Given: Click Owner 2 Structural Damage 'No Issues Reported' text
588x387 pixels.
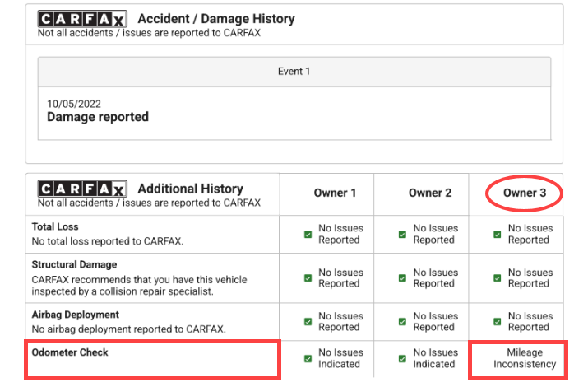Looking at the screenshot, I should 436,278.
